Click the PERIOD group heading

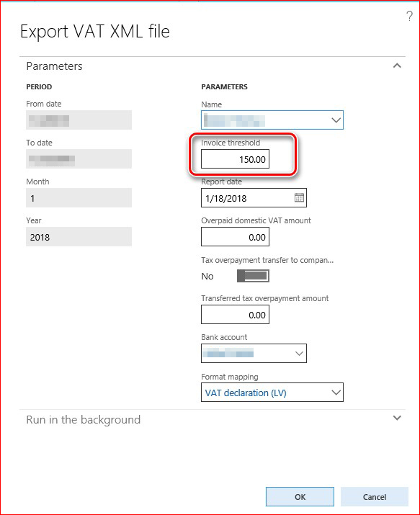point(39,86)
